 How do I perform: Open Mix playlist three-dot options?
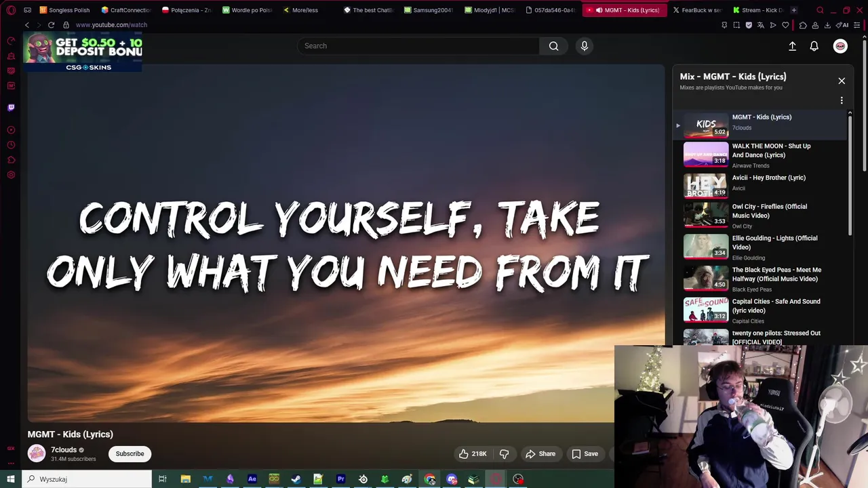[x=842, y=100]
